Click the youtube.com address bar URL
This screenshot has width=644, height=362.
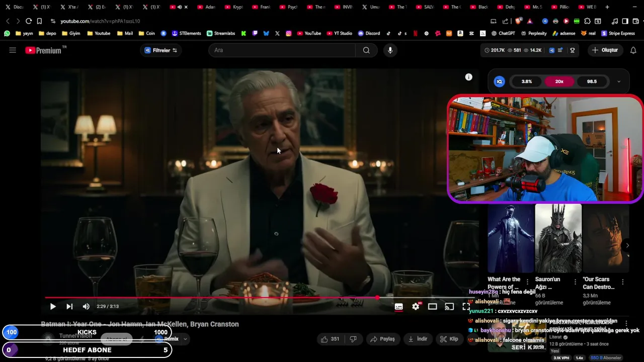100,21
